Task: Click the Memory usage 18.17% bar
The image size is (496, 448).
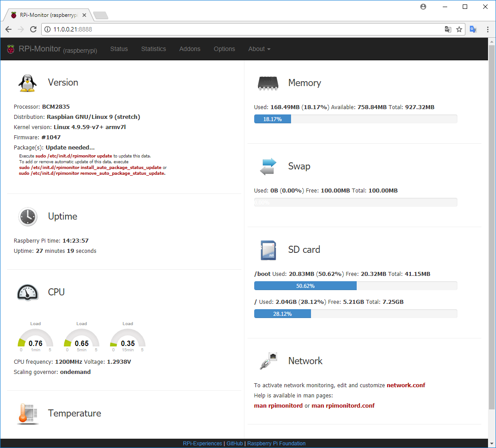Action: pos(272,119)
